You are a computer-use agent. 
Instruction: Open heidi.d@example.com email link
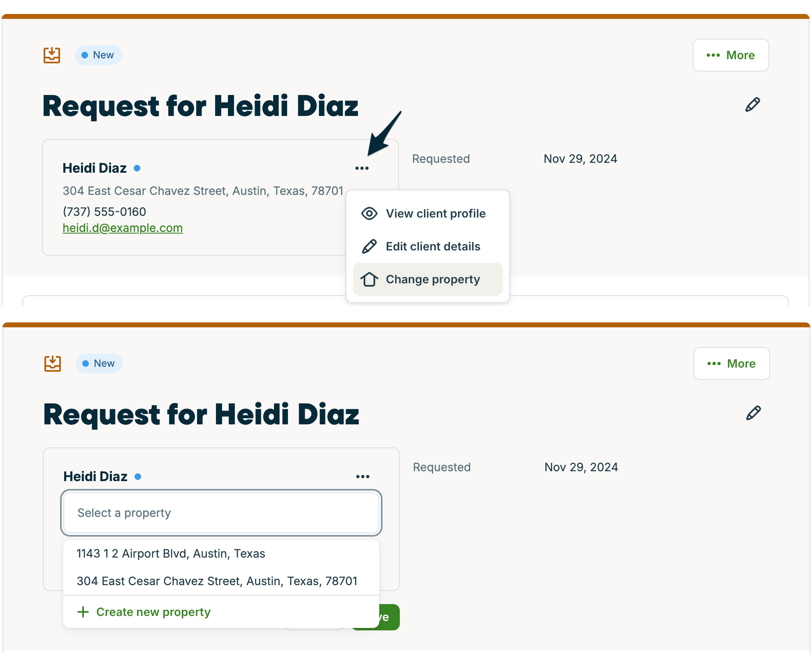123,228
